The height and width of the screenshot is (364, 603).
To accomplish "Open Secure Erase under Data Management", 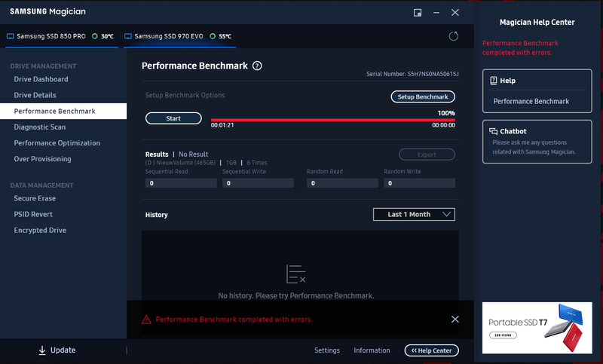I will (x=35, y=198).
